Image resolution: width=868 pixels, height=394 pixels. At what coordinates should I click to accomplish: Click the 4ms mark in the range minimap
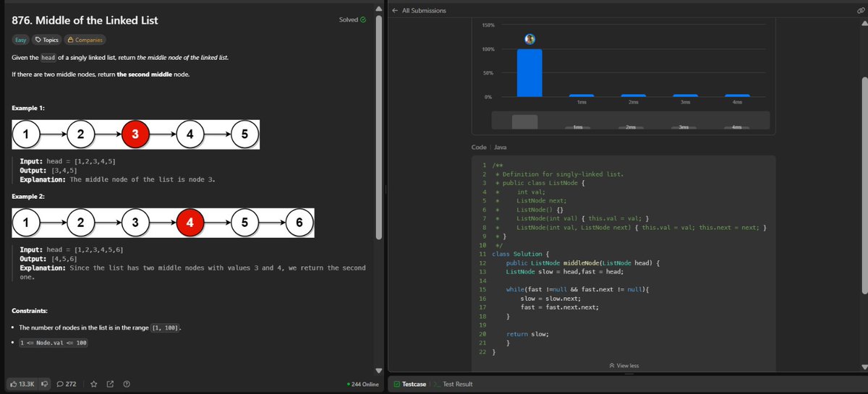point(737,127)
